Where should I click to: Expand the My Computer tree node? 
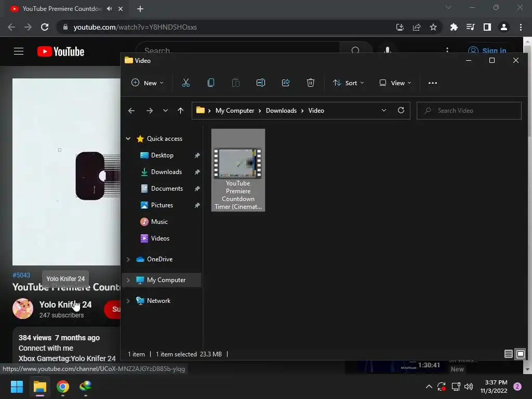[x=128, y=280]
